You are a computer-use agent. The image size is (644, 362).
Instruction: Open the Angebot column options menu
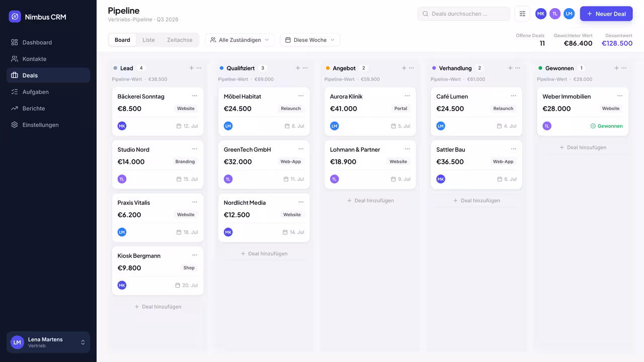[x=412, y=68]
